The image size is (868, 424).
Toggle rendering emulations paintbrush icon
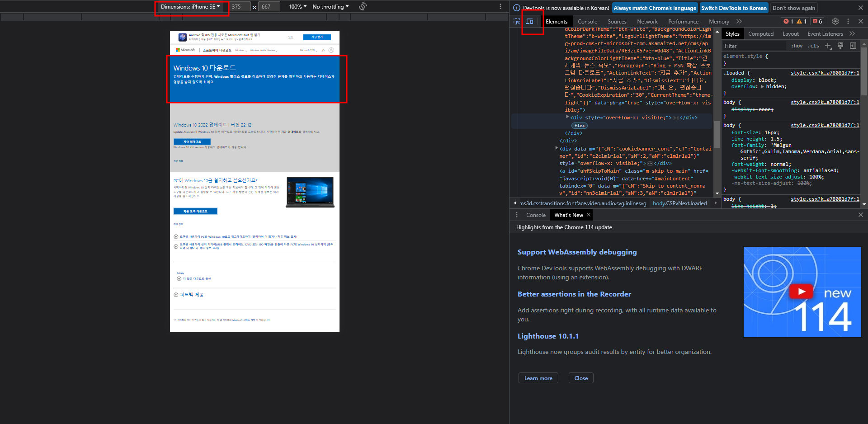pos(840,46)
